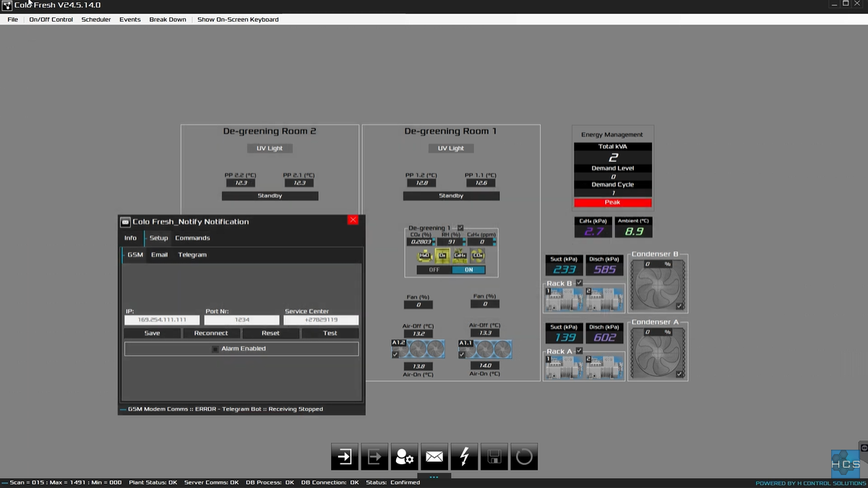Click the C₂H₄ ethylene icon in De-greening 1

[x=460, y=255]
